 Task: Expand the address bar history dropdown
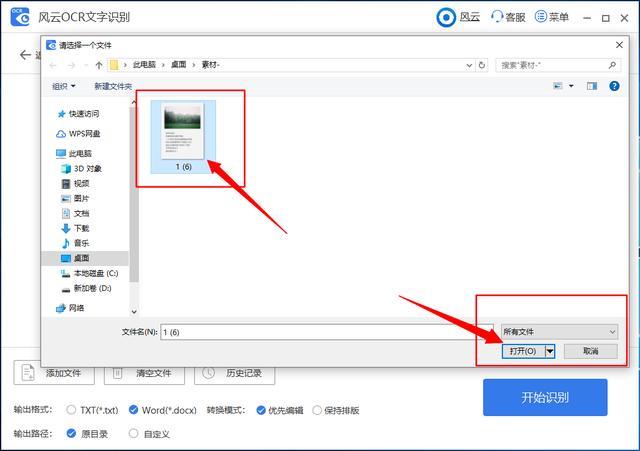(469, 65)
